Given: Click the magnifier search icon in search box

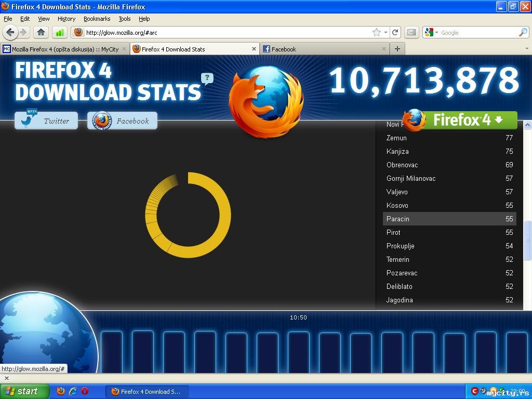Looking at the screenshot, I should pos(523,32).
